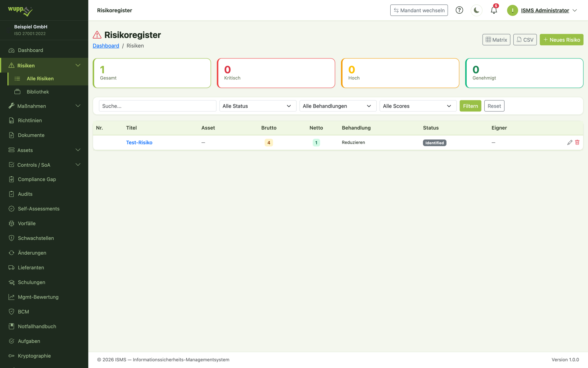Screen dimensions: 588x368
Task: Click the Vorfälle bug icon
Action: [11, 223]
